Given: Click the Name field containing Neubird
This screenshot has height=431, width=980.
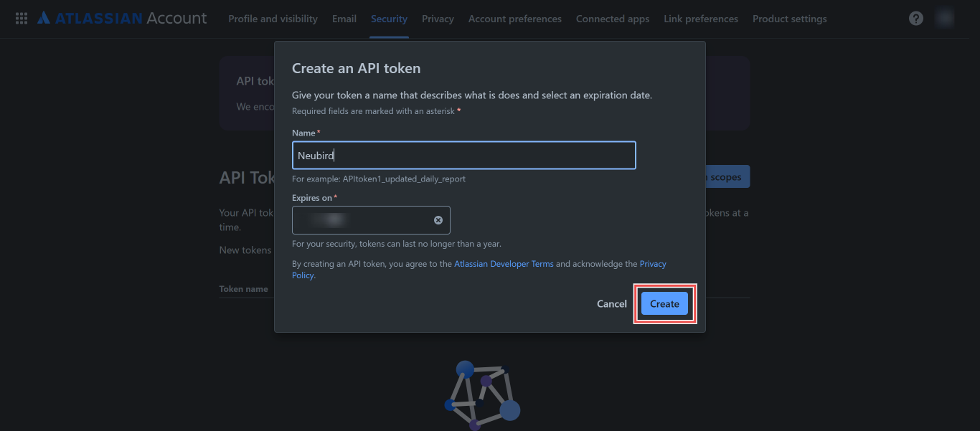Looking at the screenshot, I should (463, 155).
